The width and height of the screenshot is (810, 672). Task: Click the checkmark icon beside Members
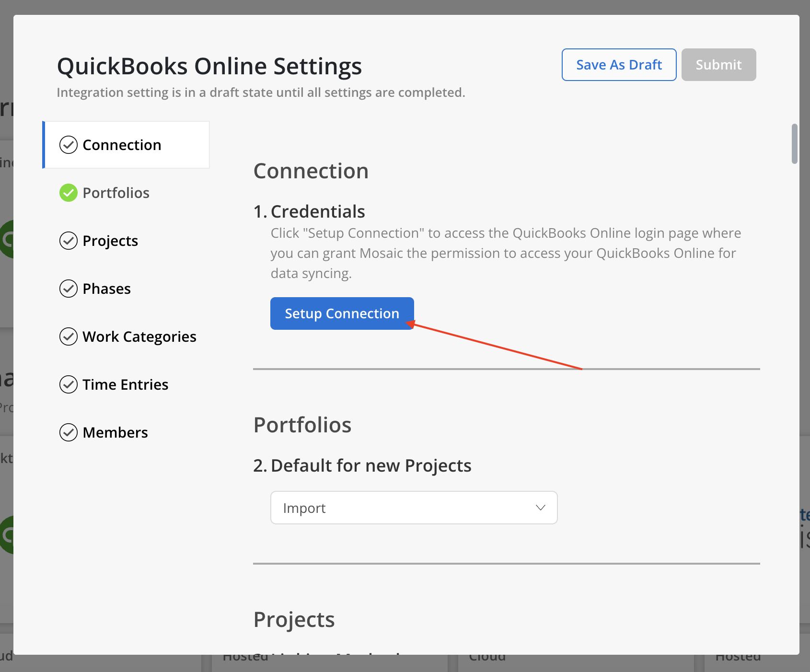tap(69, 432)
